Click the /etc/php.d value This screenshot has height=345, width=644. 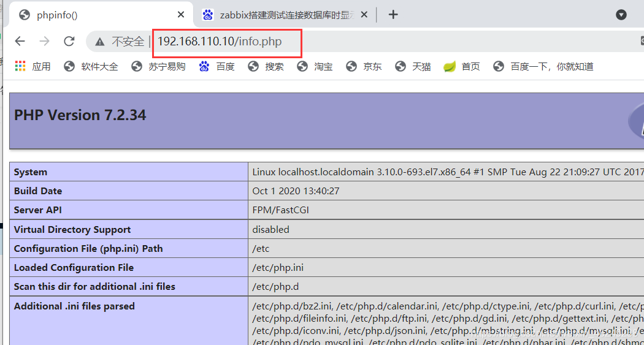pyautogui.click(x=275, y=287)
